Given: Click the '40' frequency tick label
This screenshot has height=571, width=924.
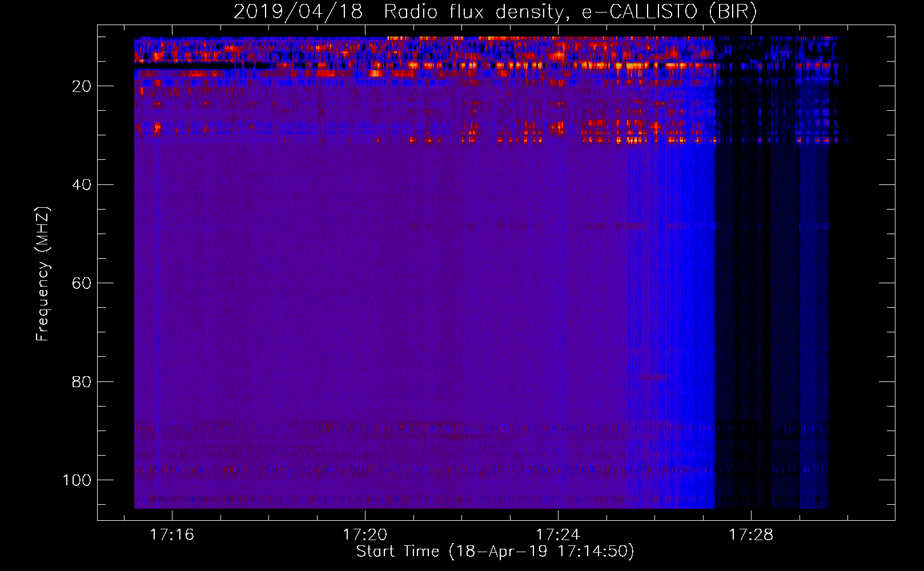Looking at the screenshot, I should click(82, 185).
